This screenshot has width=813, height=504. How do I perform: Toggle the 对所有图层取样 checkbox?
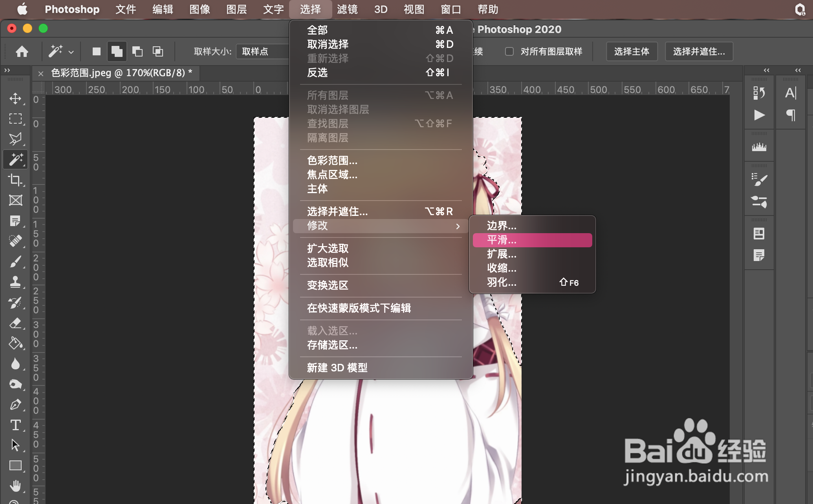click(509, 51)
